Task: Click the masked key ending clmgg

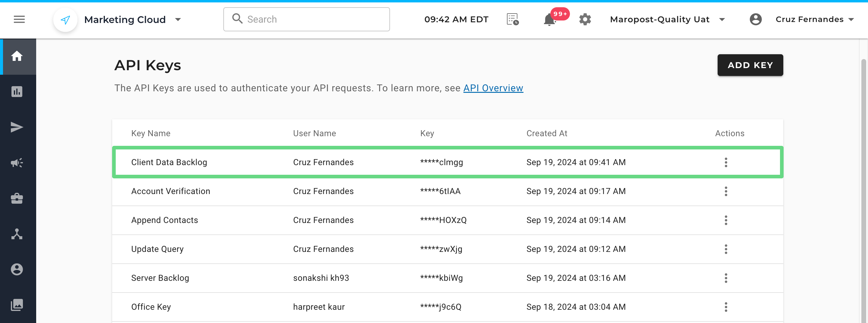Action: [x=442, y=162]
